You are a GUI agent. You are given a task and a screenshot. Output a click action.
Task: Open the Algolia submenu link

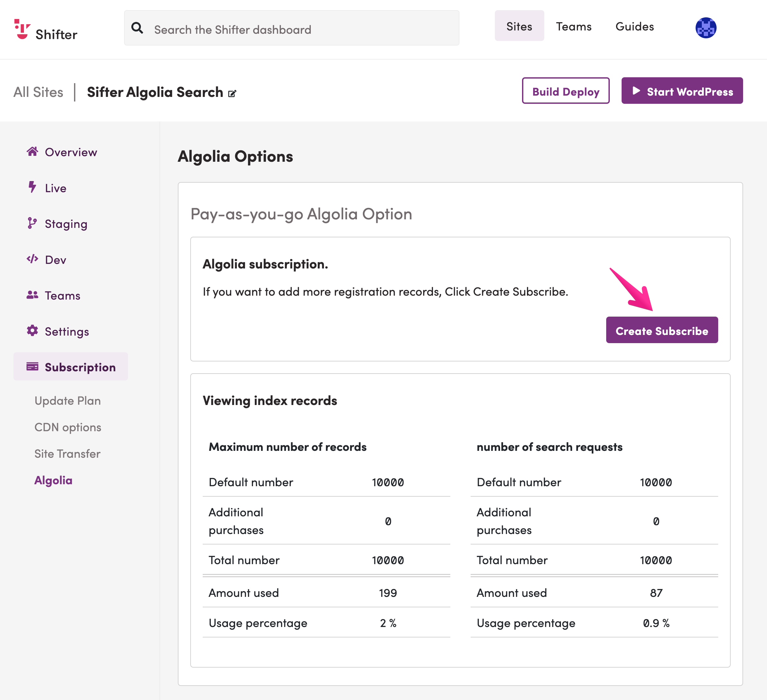click(x=53, y=481)
